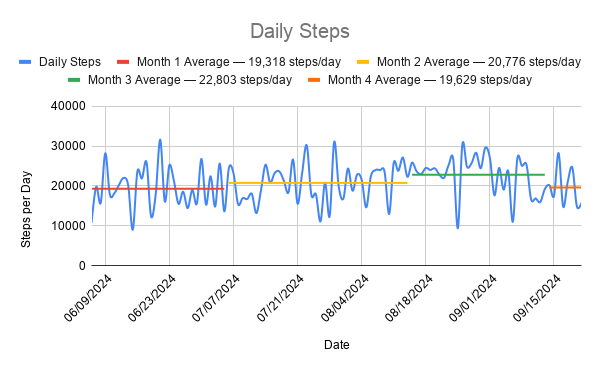Click the y-axis label 0
This screenshot has height=371, width=600.
[x=82, y=265]
